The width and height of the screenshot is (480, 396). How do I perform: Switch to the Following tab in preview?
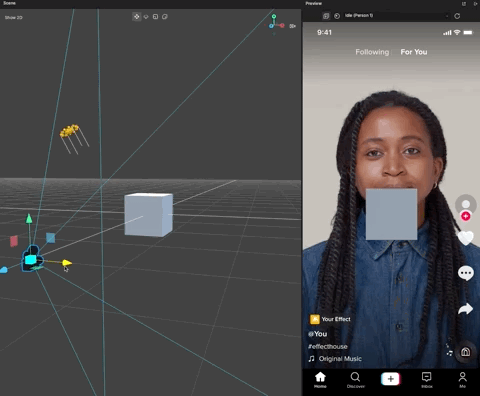[x=372, y=52]
